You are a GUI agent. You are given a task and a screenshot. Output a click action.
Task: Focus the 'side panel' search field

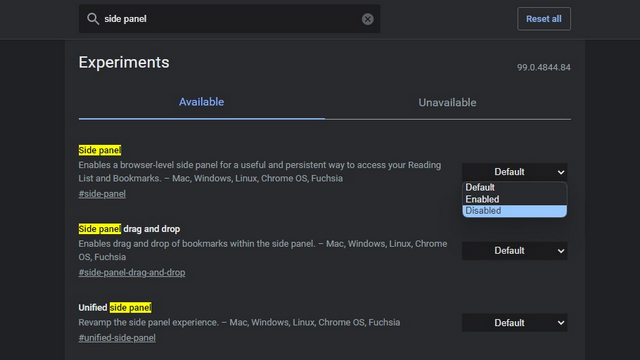pyautogui.click(x=229, y=19)
